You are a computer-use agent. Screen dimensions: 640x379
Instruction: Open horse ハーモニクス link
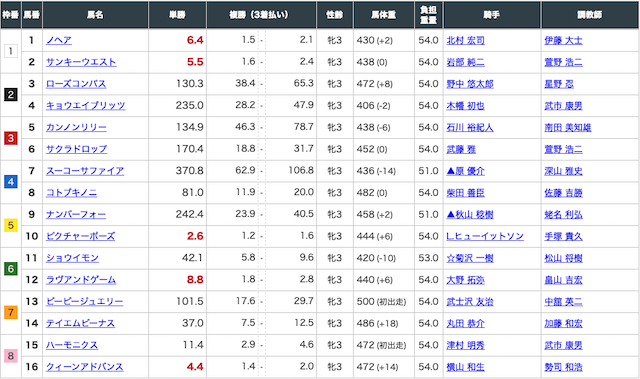click(72, 345)
